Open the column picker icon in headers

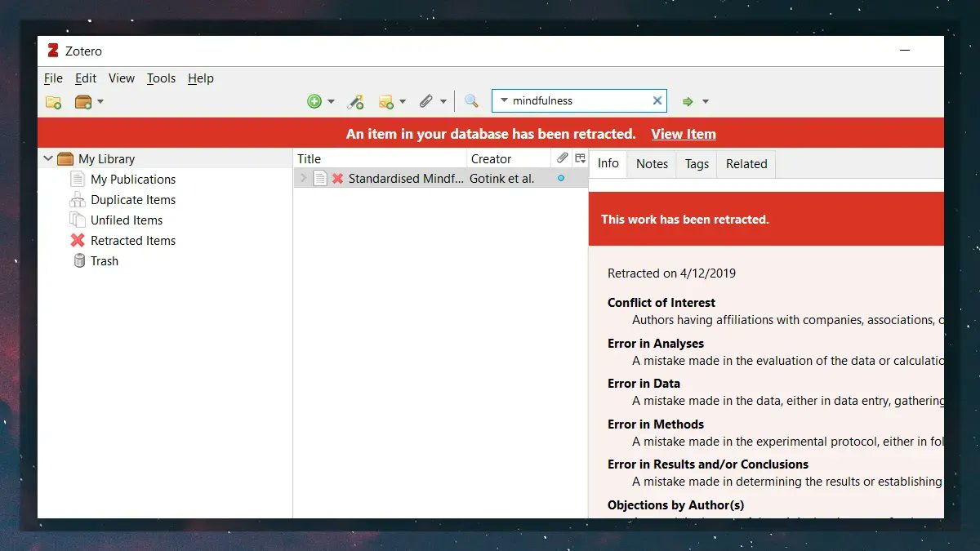pos(580,158)
